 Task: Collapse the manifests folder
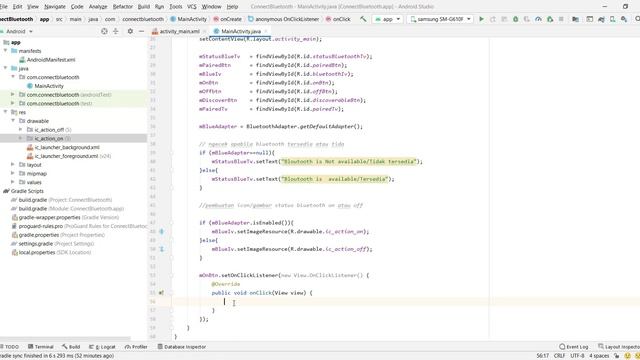(6, 51)
